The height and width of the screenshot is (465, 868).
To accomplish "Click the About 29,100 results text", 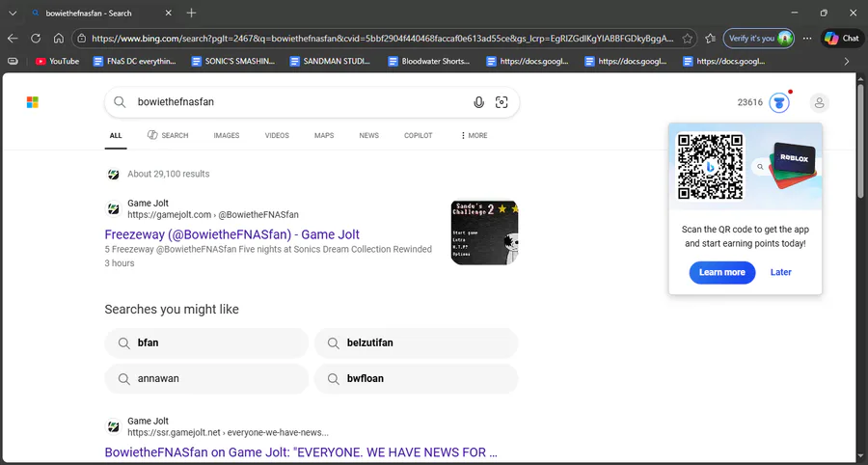I will point(168,174).
